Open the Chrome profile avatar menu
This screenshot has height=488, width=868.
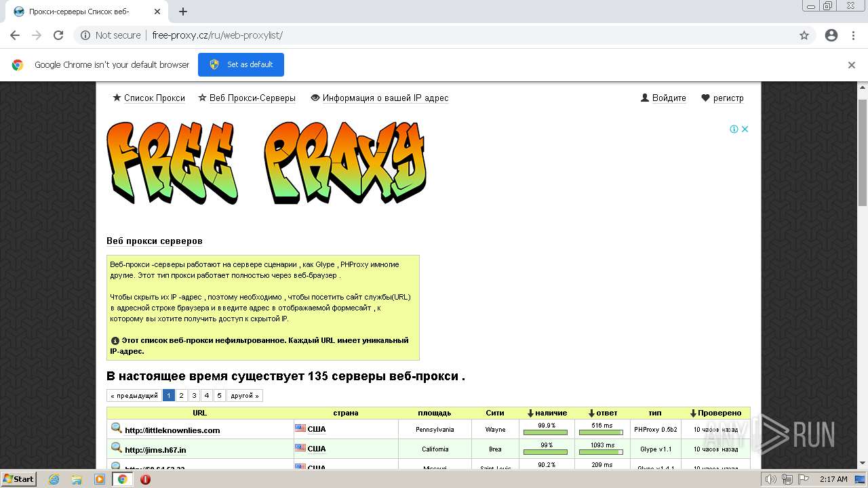[831, 35]
